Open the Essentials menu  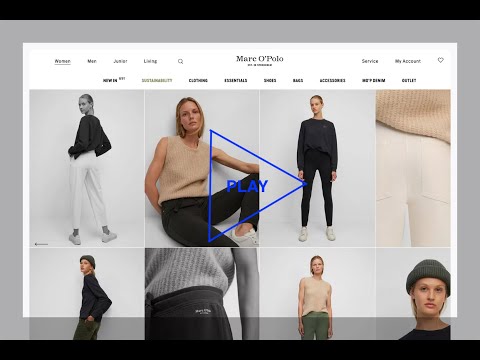tap(236, 81)
